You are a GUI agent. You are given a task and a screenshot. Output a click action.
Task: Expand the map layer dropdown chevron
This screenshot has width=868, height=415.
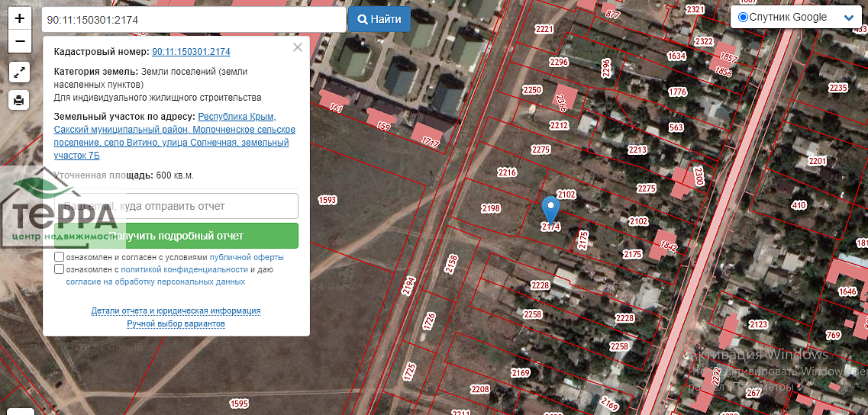pos(849,18)
